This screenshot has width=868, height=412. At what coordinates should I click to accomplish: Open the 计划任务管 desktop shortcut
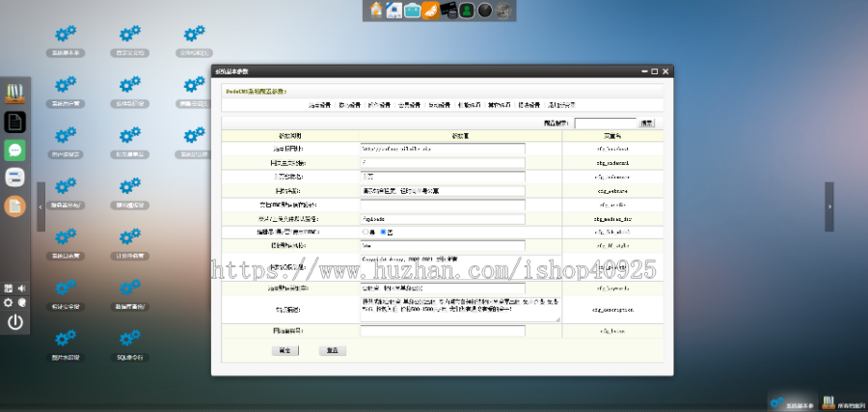130,245
